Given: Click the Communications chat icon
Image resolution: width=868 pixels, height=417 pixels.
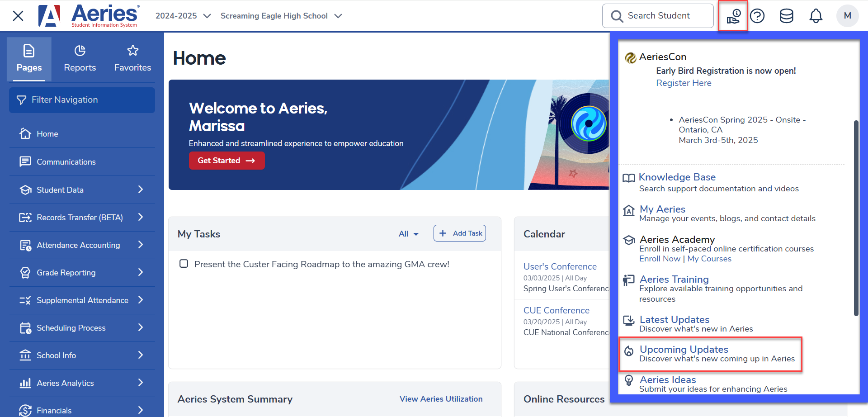Looking at the screenshot, I should tap(25, 161).
